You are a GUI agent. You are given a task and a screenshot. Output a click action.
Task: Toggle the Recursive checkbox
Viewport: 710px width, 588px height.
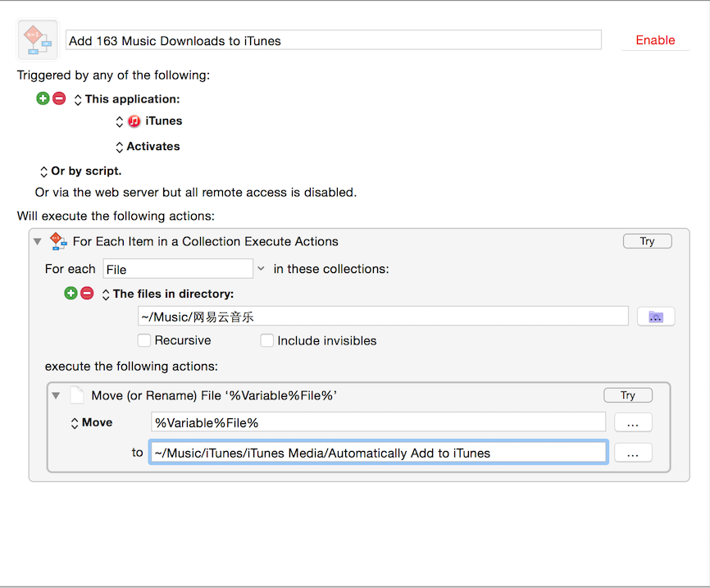[x=144, y=340]
